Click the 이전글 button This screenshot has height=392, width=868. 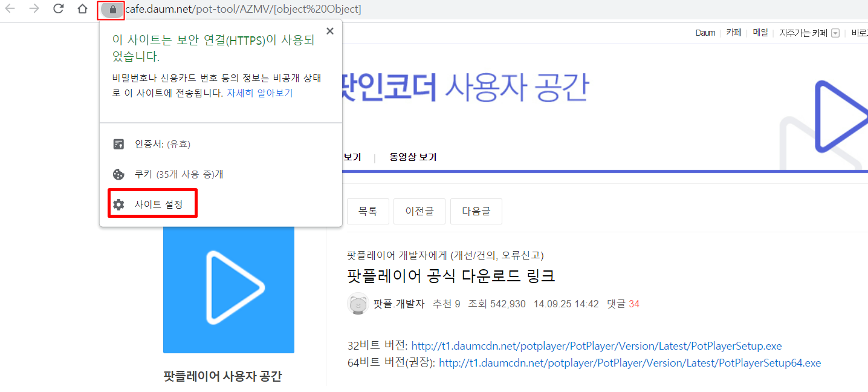(x=419, y=211)
